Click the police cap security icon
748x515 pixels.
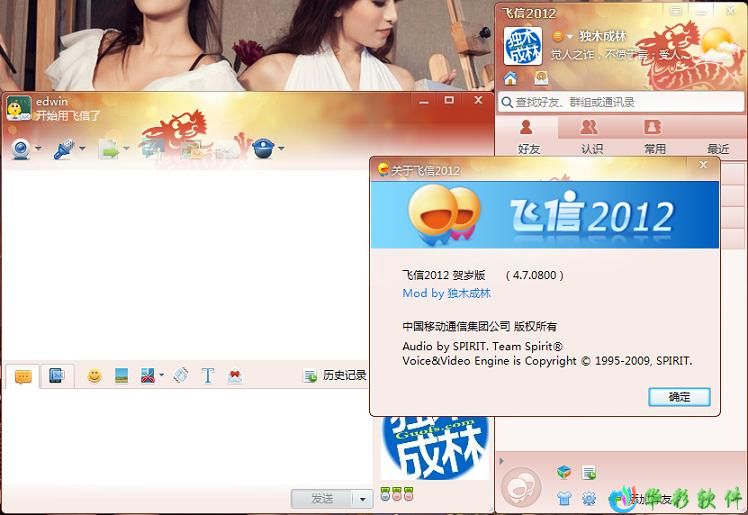click(263, 148)
